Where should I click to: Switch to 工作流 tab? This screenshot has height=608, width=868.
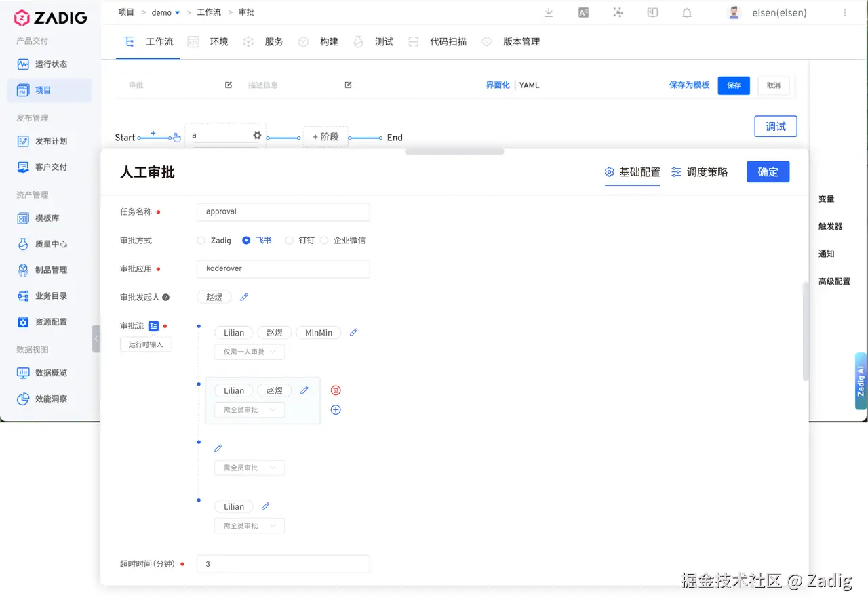click(x=149, y=42)
